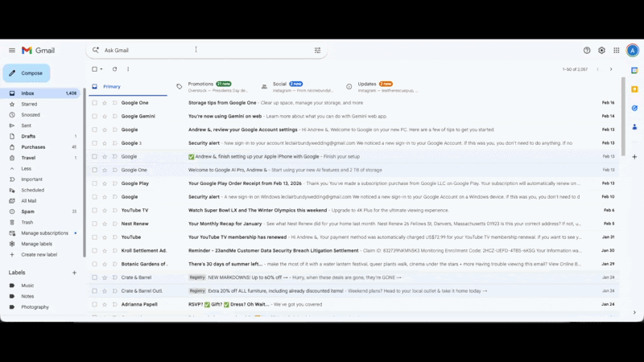
Task: Click the Ask Gmail search field
Action: [208, 51]
